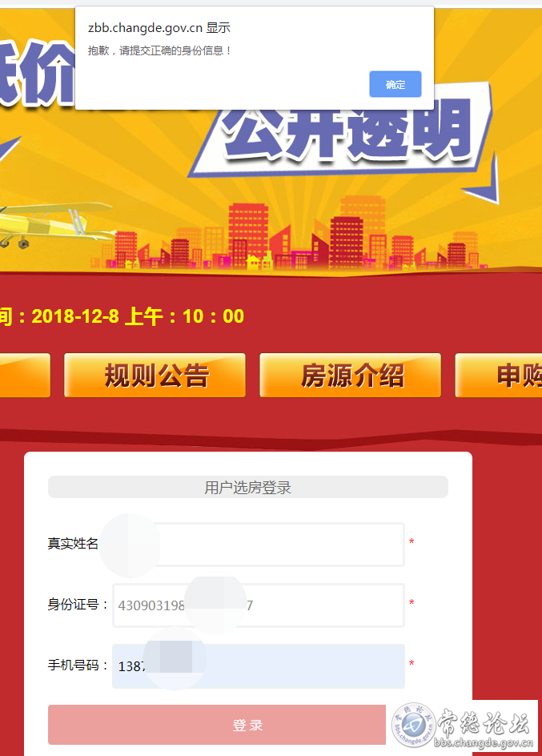Screen dimensions: 542x756
Task: Select the cut-off orange button left of 规则公告
Action: pyautogui.click(x=25, y=375)
